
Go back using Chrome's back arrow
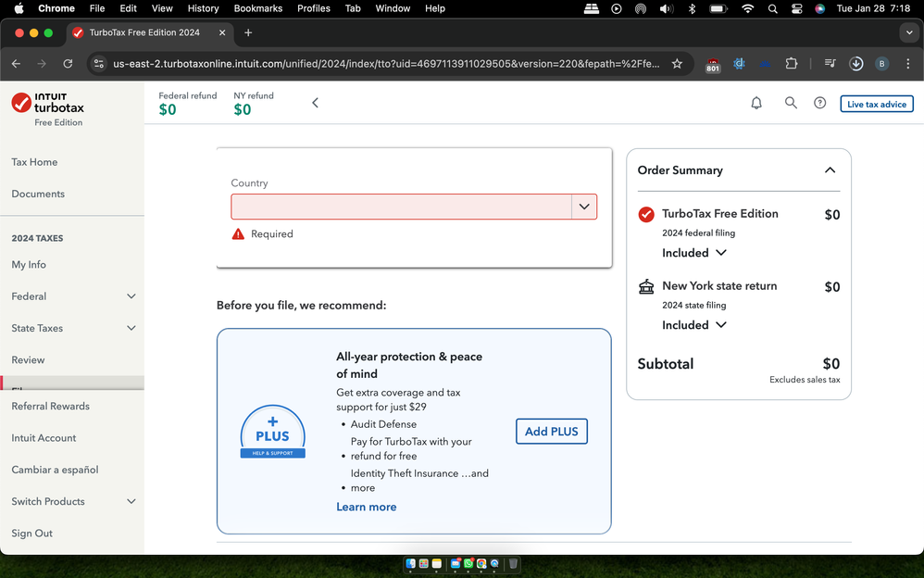(x=16, y=64)
